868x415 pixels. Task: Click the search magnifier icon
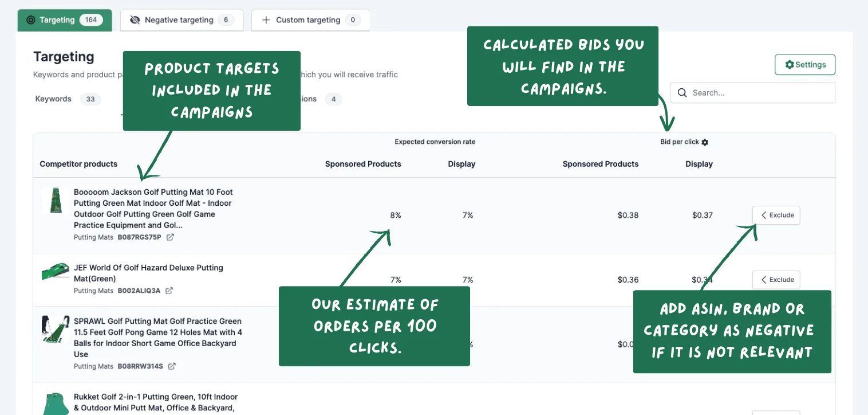(682, 93)
